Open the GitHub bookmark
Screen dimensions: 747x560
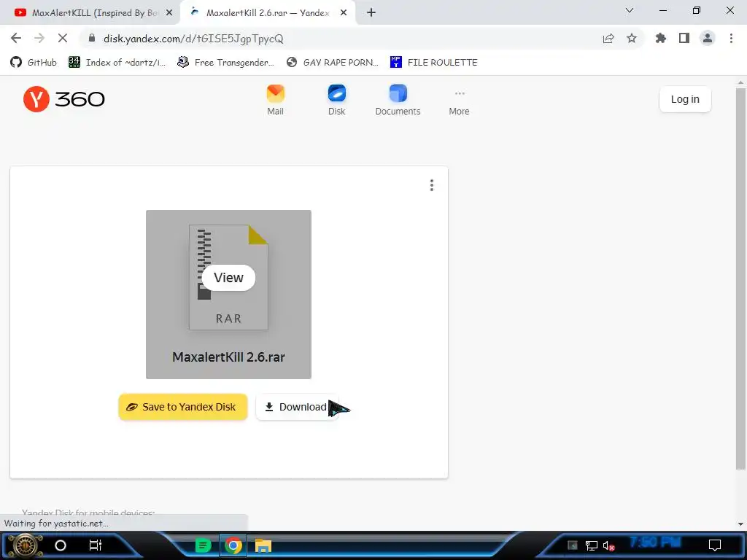pyautogui.click(x=34, y=63)
